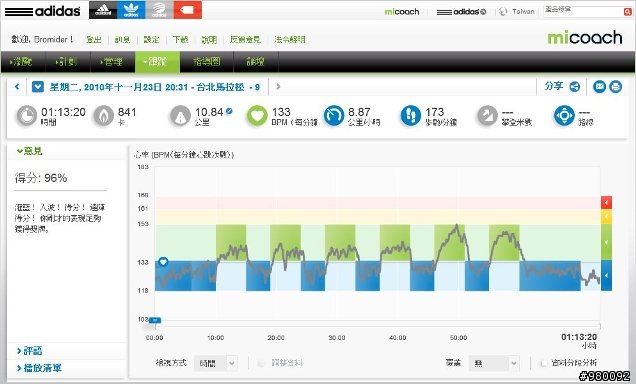The width and height of the screenshot is (636, 384).
Task: Toggle the greyed checkbox beside x-axis dropdown
Action: click(261, 363)
